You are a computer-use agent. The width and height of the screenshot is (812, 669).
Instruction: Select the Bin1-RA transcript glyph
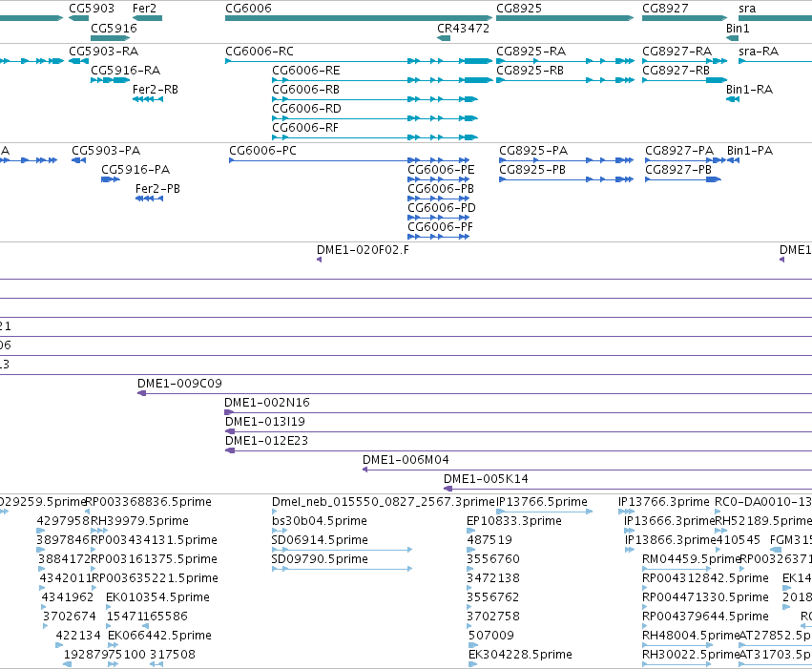[x=733, y=99]
